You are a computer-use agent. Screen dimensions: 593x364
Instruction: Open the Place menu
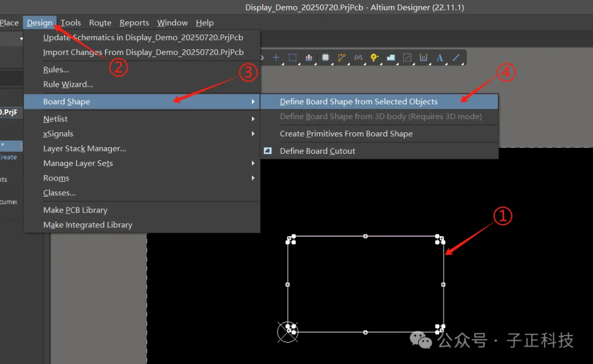[x=9, y=23]
